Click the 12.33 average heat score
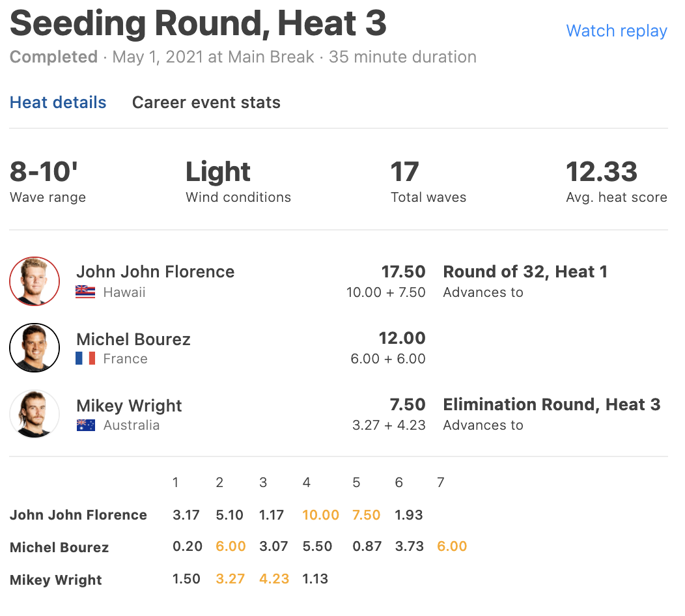Image resolution: width=685 pixels, height=616 pixels. (x=602, y=172)
